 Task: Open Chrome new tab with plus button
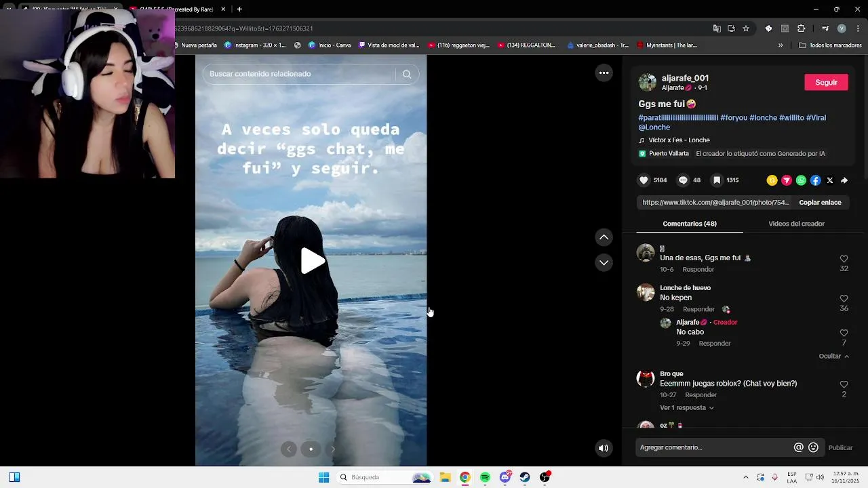239,9
